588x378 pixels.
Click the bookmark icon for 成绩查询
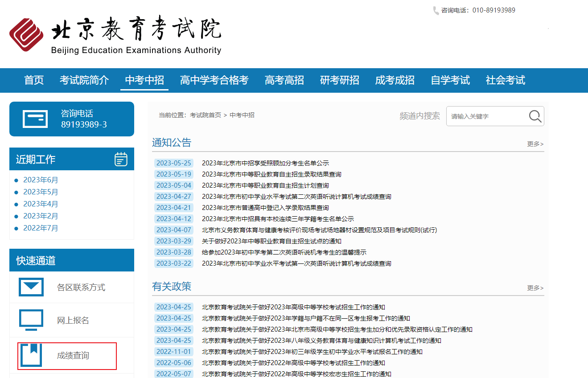click(x=31, y=355)
